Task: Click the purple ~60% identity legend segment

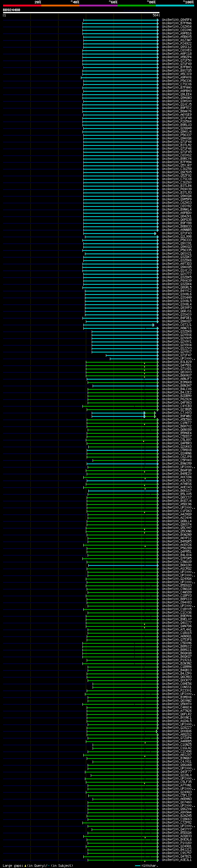Action: (99, 6)
